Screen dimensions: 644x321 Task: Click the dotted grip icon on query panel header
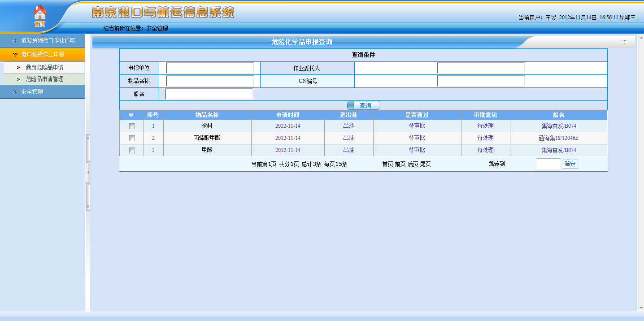coord(624,42)
